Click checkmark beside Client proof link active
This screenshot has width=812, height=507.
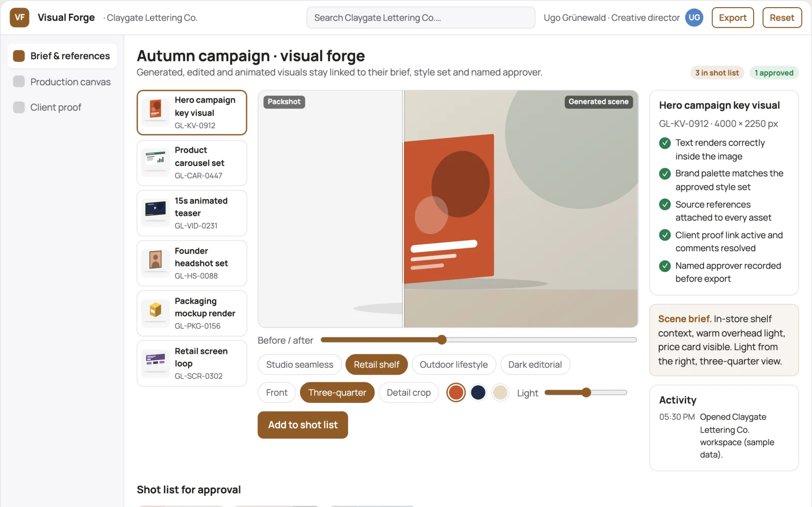(665, 235)
